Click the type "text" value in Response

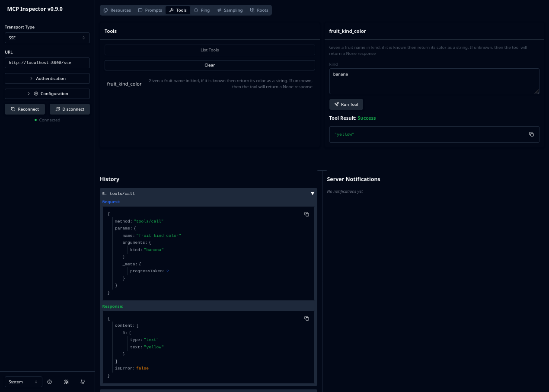(x=151, y=340)
